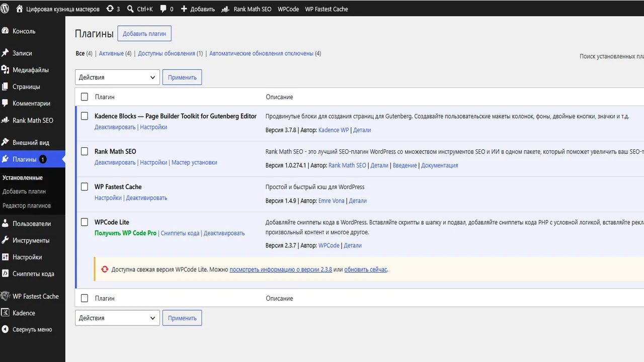This screenshot has height=362, width=644.
Task: Open Введение link for Rank Math SEO
Action: [405, 165]
